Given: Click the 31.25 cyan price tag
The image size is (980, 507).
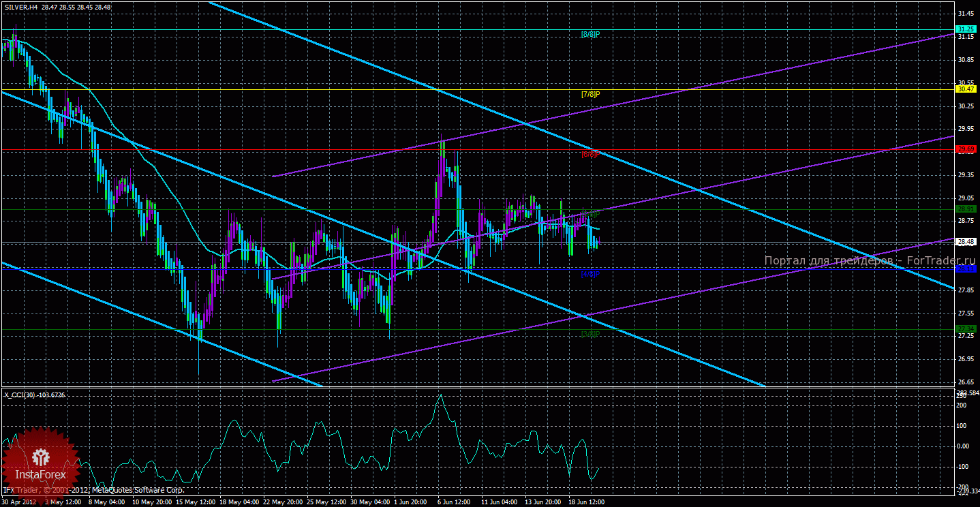Looking at the screenshot, I should 966,29.
